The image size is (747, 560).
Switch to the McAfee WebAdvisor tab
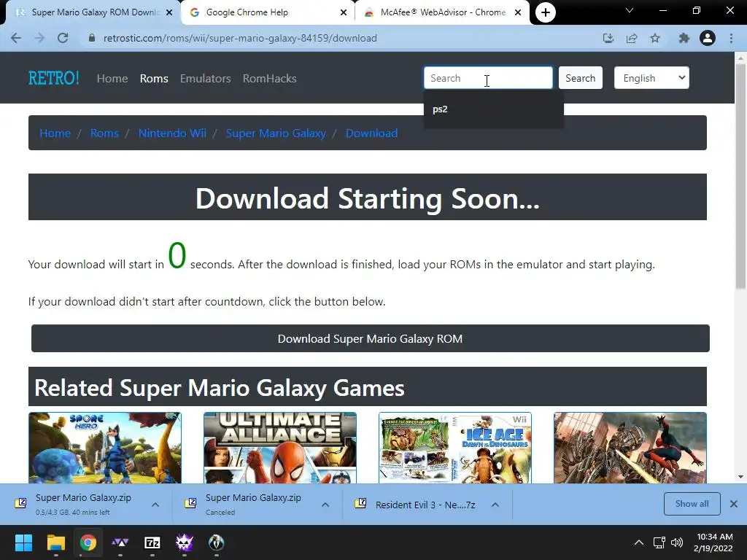pyautogui.click(x=442, y=12)
